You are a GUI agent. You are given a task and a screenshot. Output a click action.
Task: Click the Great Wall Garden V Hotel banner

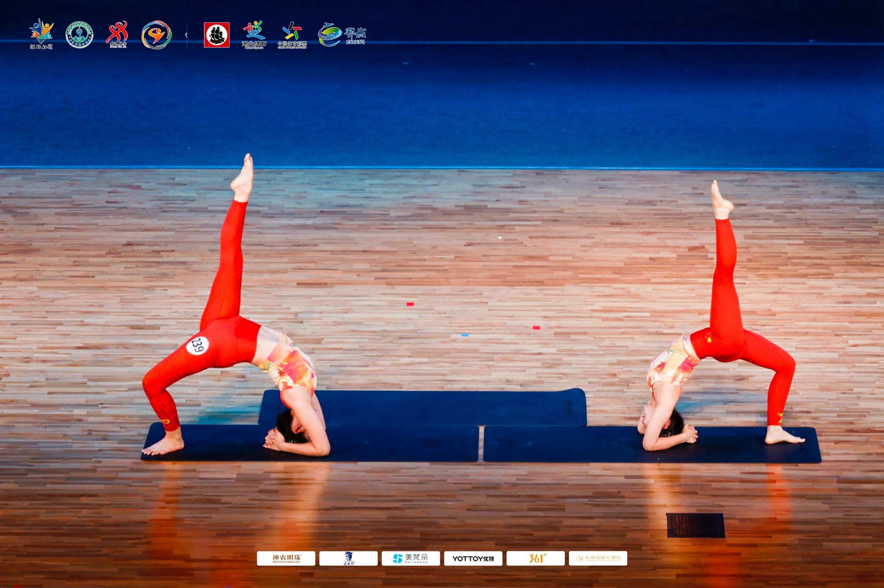click(x=598, y=558)
